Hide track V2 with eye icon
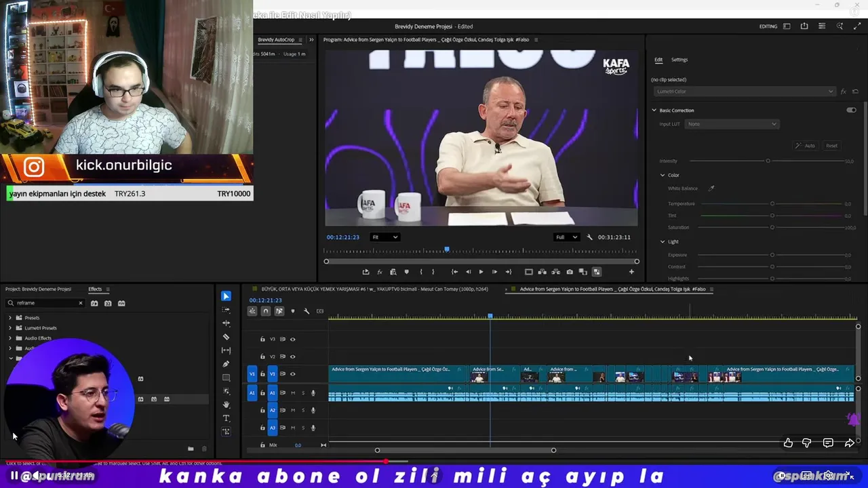 (293, 357)
